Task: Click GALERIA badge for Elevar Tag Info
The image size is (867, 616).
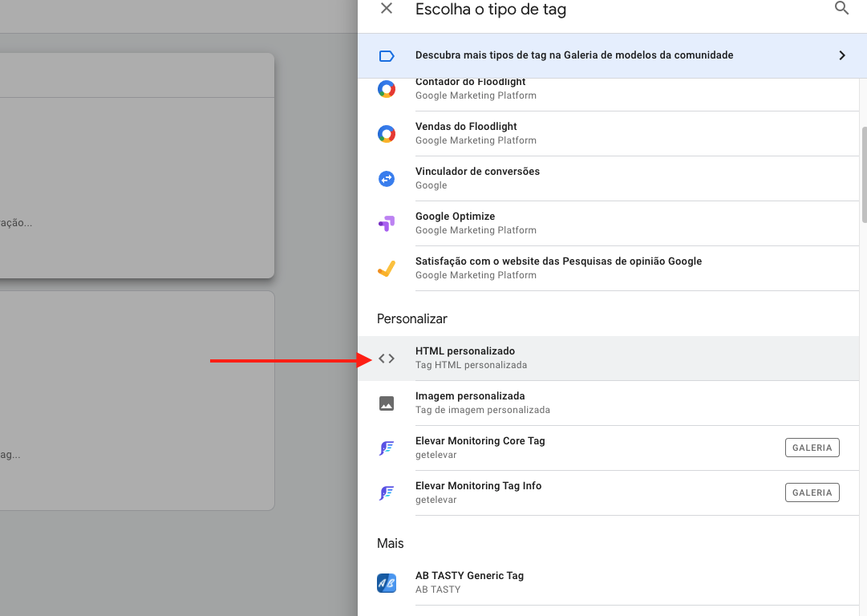Action: [812, 492]
